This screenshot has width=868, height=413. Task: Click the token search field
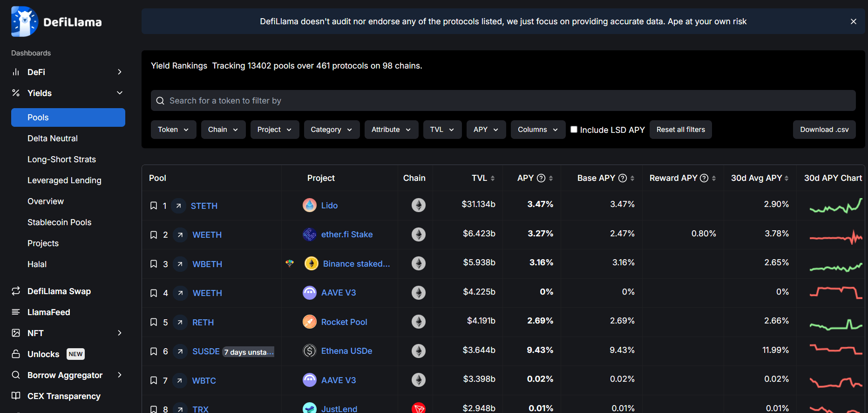503,101
